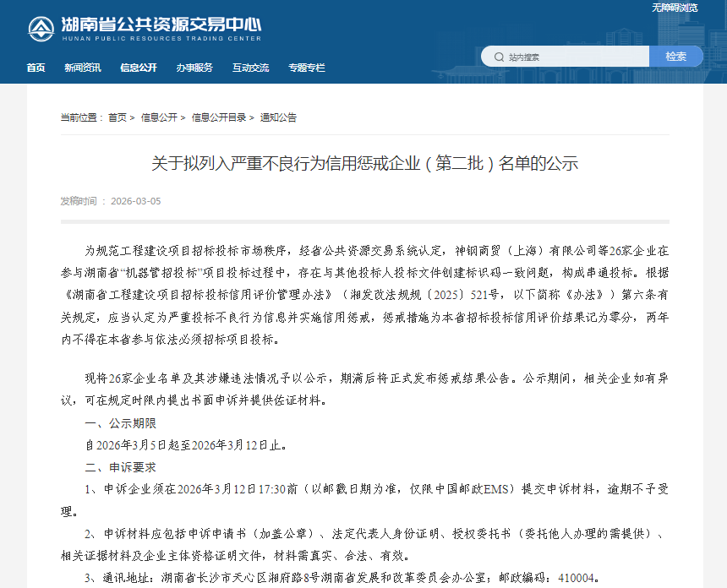Open 信息公开目录 breadcrumb link
727x588 pixels.
pyautogui.click(x=219, y=117)
